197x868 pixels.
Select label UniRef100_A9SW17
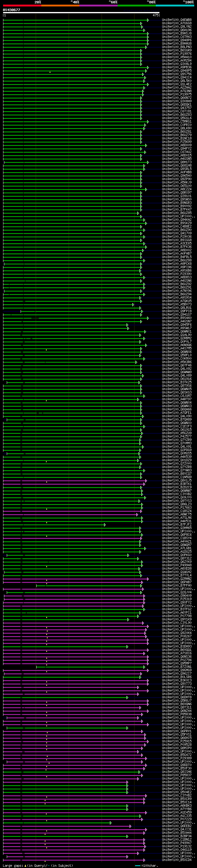177,328
